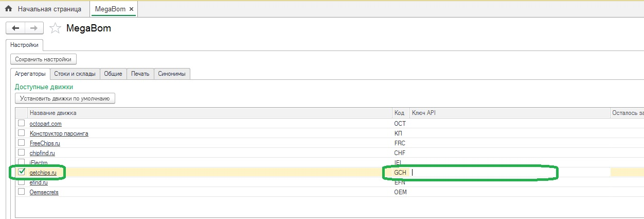The image size is (644, 219).
Task: Tick the FreeChips.ru checkbox
Action: tap(22, 143)
